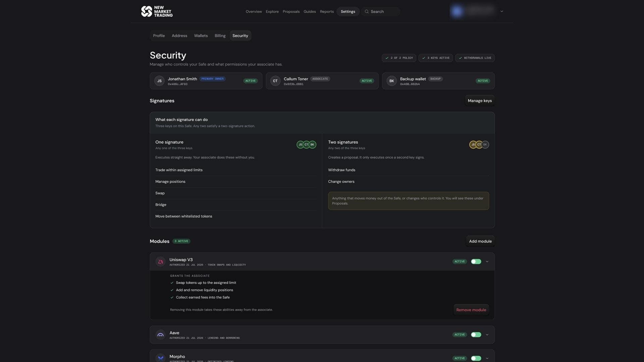
Task: Click the green CT badge under One signature
Action: 306,144
